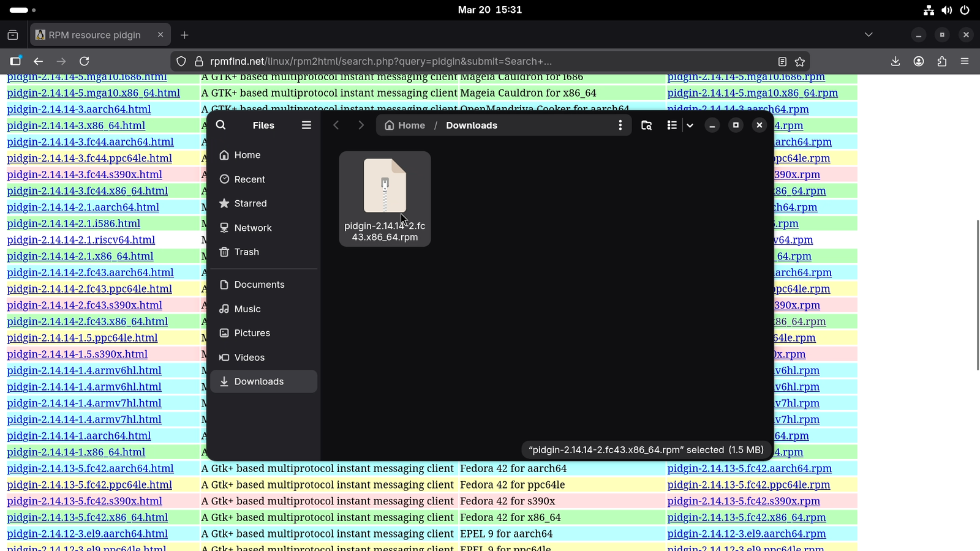Select Home in the Files sidebar
Screen dimensions: 980x551
point(263,155)
